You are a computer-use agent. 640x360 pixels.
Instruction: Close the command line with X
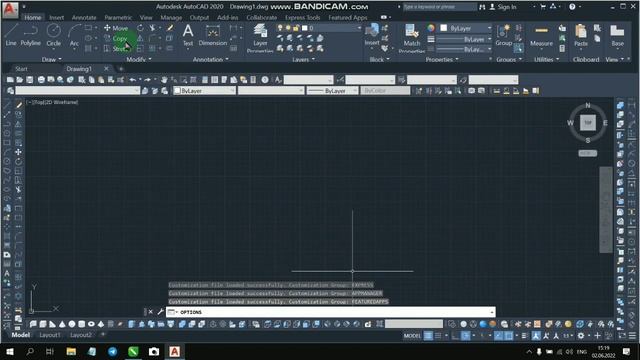pyautogui.click(x=151, y=312)
